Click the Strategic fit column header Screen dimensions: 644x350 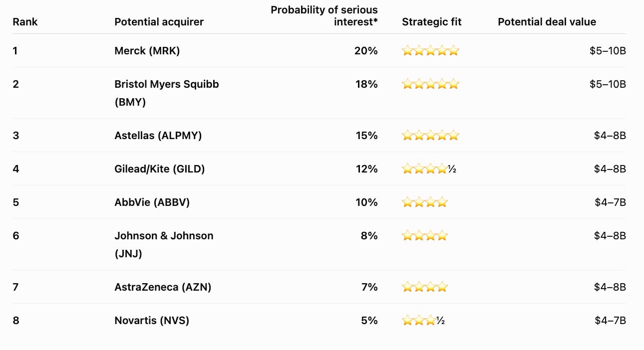432,22
